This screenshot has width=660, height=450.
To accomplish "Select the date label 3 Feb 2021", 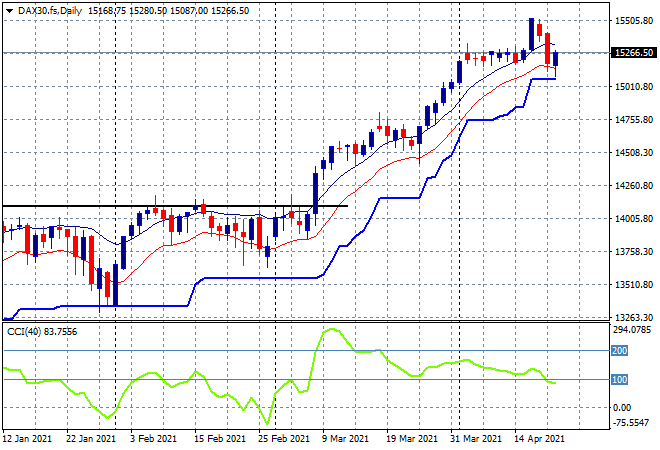I will 153,439.
